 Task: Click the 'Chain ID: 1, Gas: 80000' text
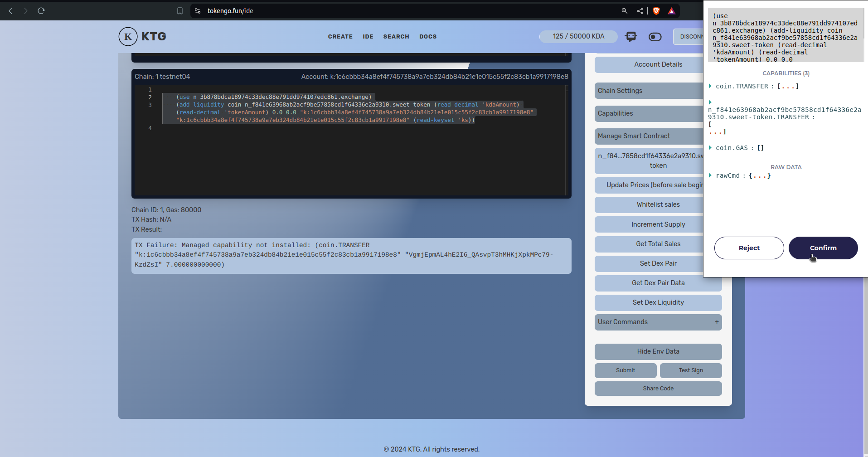[166, 210]
